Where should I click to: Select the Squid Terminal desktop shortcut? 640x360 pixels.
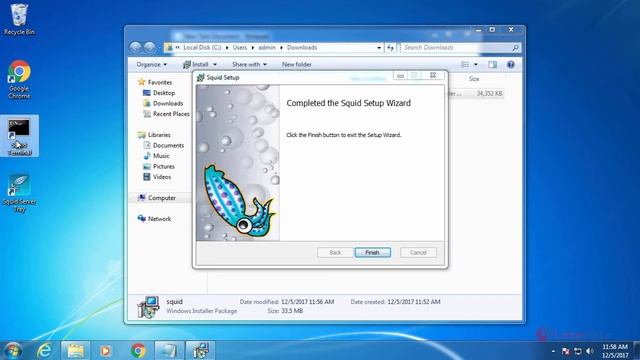(19, 137)
